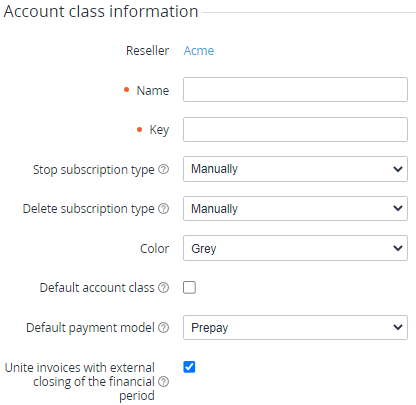The width and height of the screenshot is (416, 405).
Task: Open Default payment model Prepay dropdown
Action: click(295, 327)
